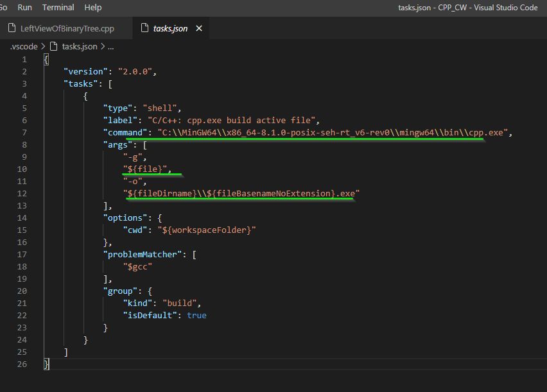This screenshot has height=392, width=547.
Task: Click .vscode folder in breadcrumb
Action: (x=24, y=46)
